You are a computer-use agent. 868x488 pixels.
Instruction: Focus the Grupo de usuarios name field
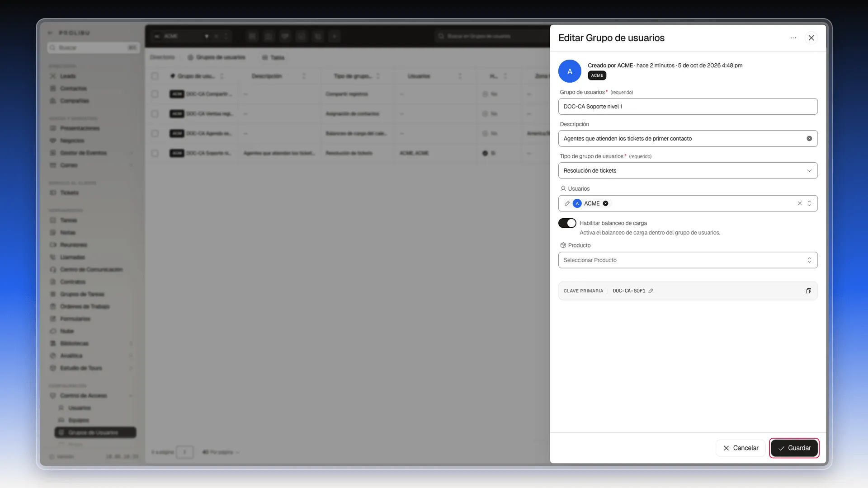pos(688,107)
